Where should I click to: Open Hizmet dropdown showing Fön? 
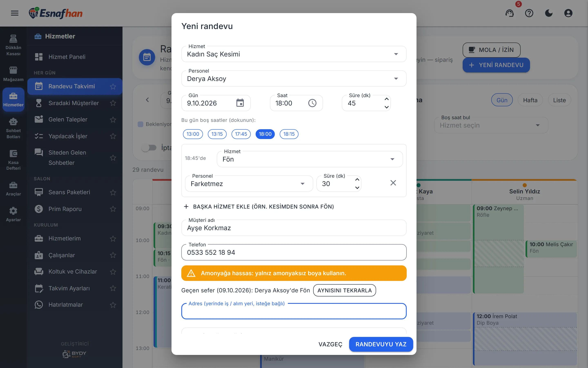(x=310, y=159)
